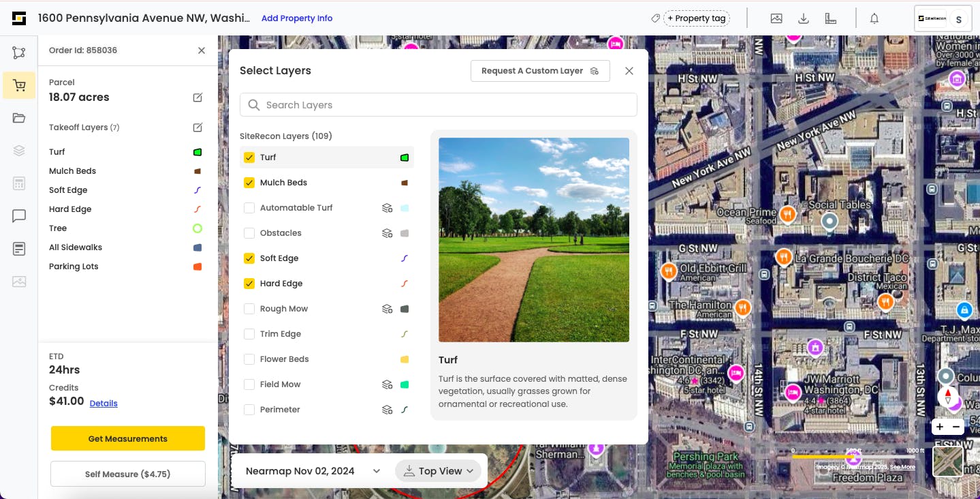
Task: Open the map drawing tool in sidebar
Action: pos(19,52)
